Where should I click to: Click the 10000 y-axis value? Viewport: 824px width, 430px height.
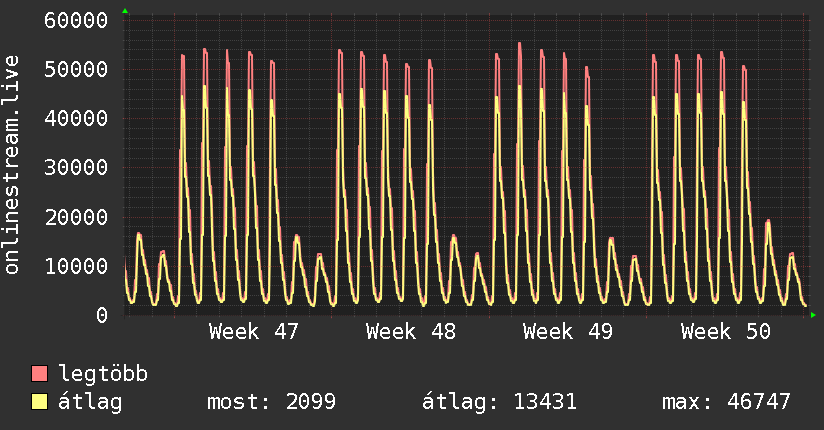coord(76,266)
